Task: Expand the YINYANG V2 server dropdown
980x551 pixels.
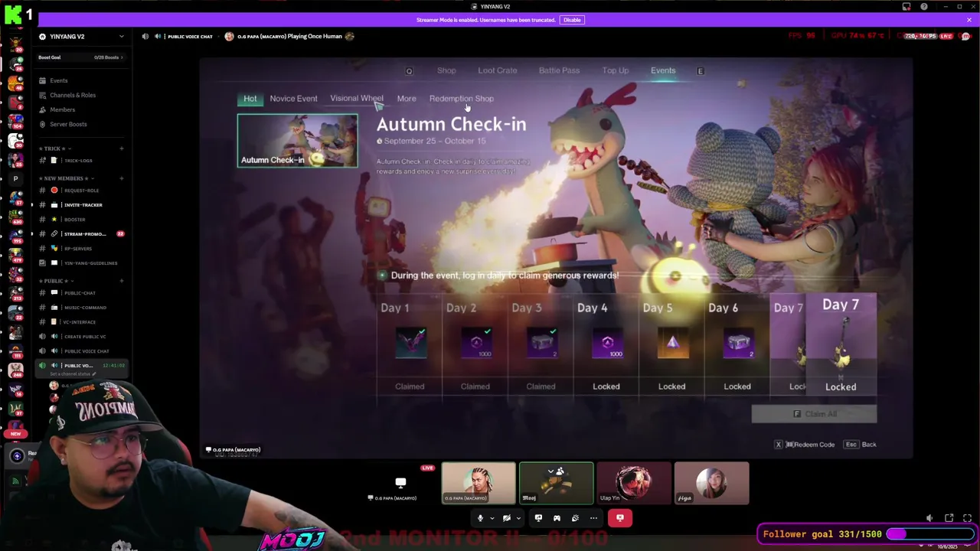Action: coord(121,37)
